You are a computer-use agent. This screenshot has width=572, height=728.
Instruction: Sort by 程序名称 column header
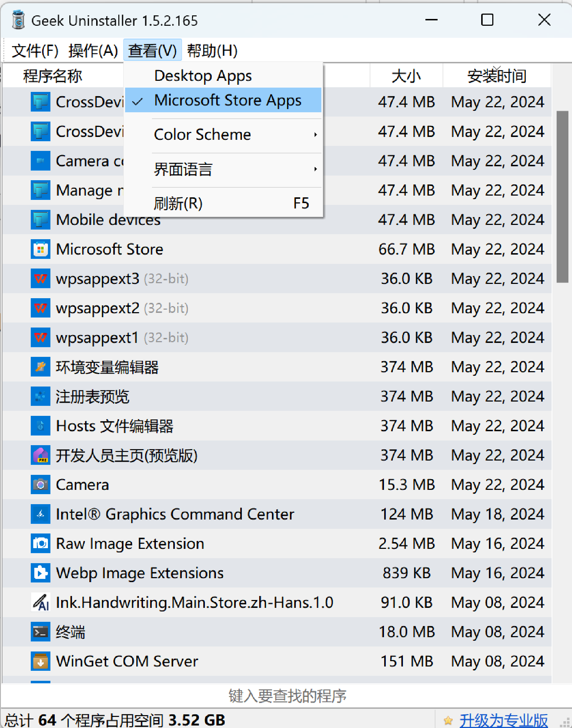(x=53, y=76)
